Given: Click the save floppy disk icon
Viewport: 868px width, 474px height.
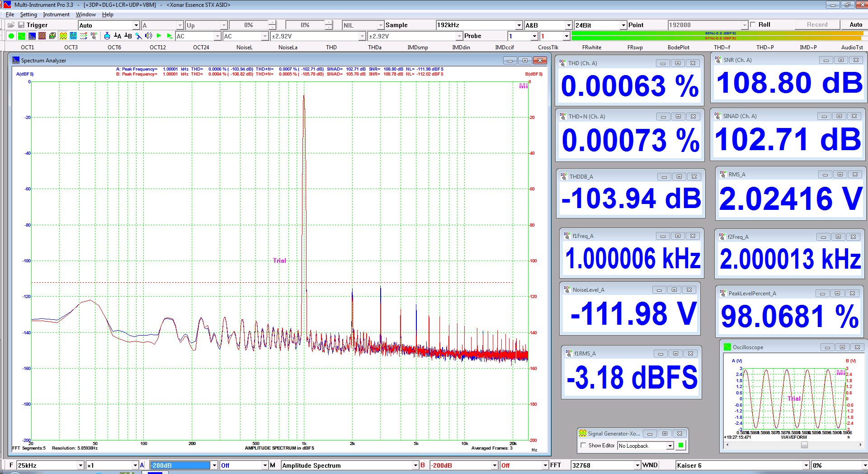Looking at the screenshot, I should point(21,25).
